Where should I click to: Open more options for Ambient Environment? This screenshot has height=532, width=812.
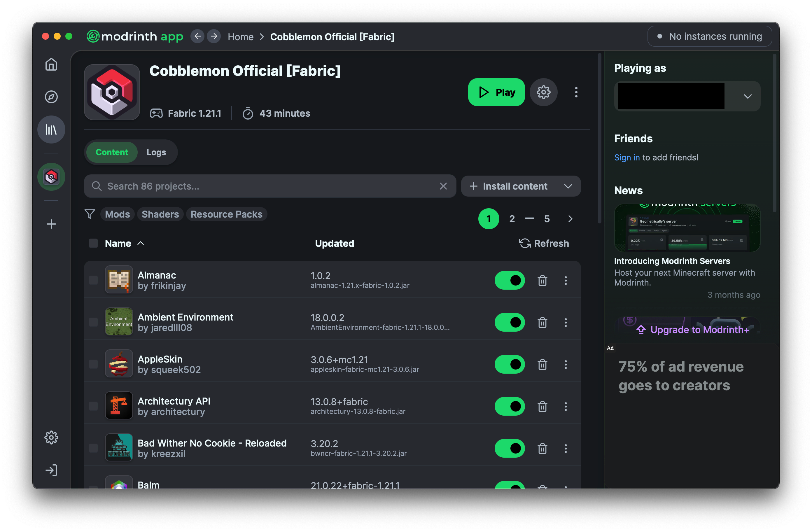566,323
